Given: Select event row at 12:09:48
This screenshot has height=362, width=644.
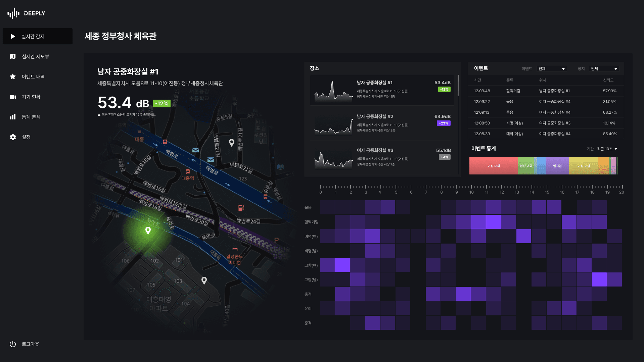Looking at the screenshot, I should coord(546,91).
